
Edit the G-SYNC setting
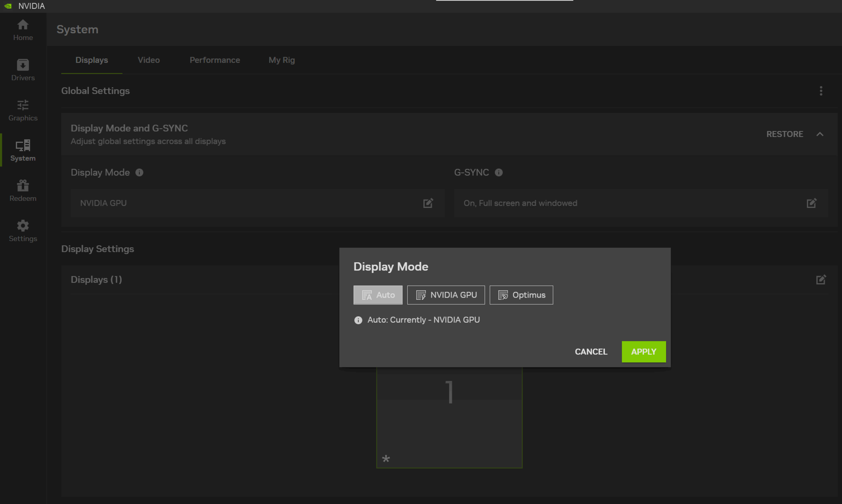[x=811, y=203]
